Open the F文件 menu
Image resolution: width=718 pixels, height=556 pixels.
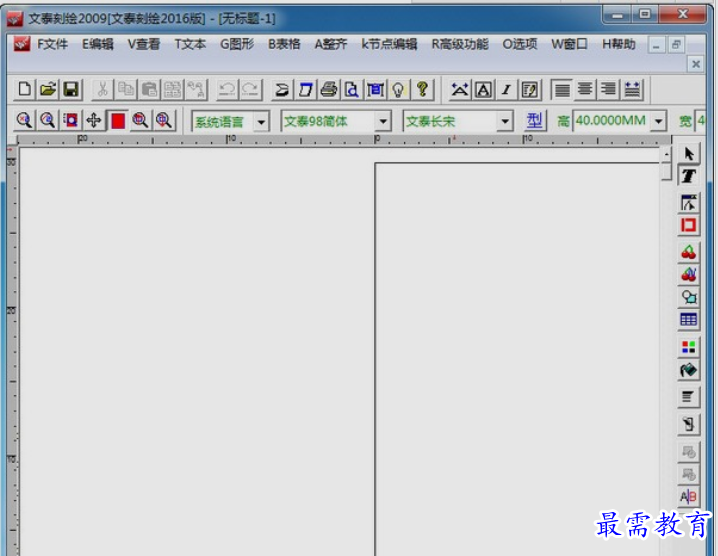click(x=52, y=44)
